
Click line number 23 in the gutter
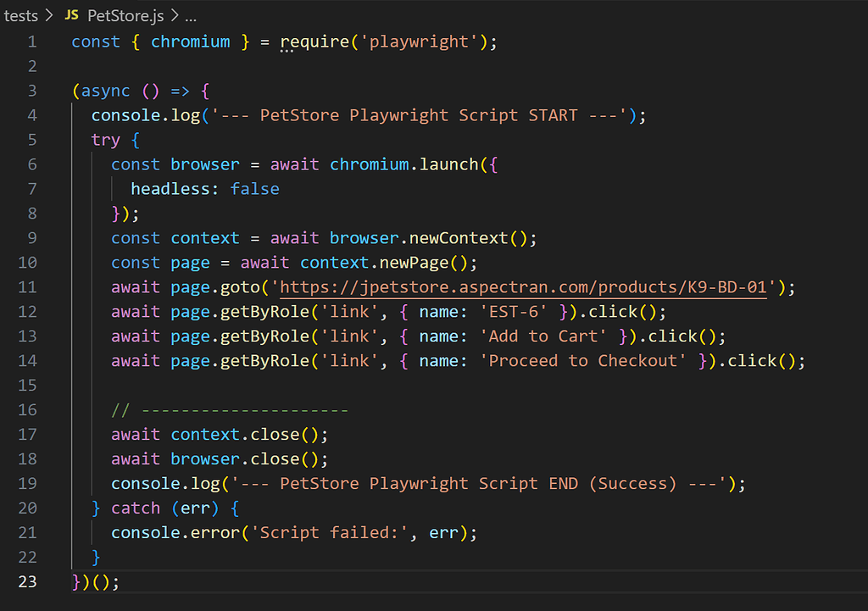pyautogui.click(x=26, y=581)
